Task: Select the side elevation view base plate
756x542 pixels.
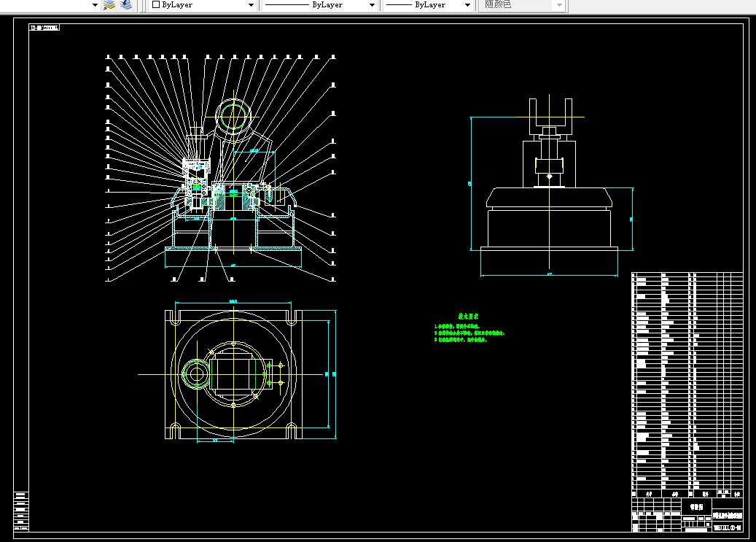Action: point(549,249)
